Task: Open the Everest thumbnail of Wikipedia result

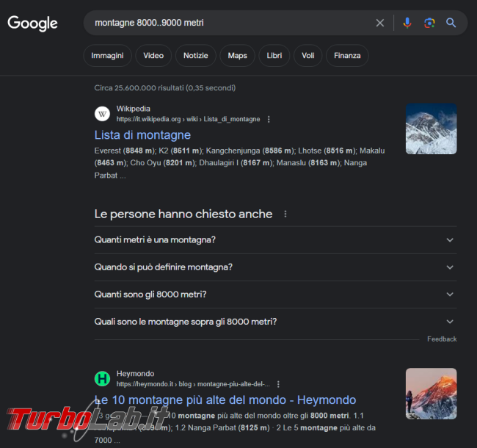Action: tap(431, 129)
